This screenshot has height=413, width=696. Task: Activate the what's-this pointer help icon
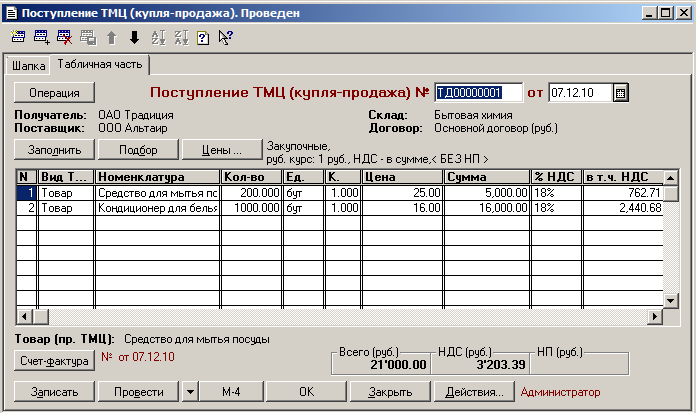click(x=225, y=37)
